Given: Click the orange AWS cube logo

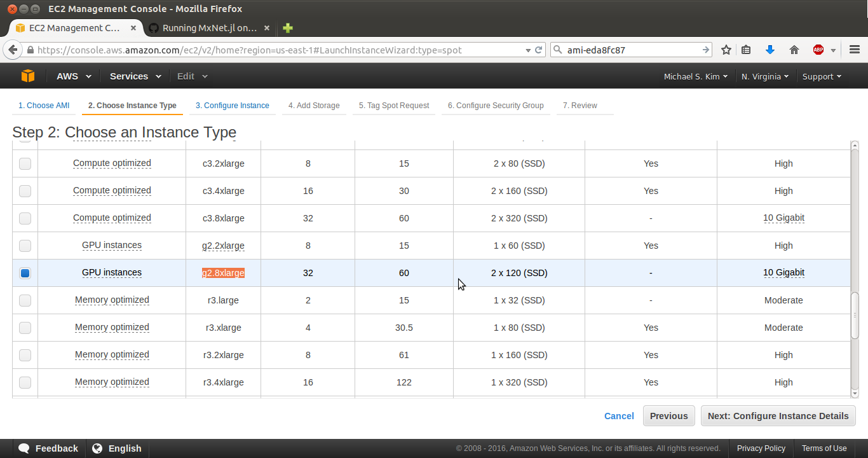Looking at the screenshot, I should pos(28,76).
